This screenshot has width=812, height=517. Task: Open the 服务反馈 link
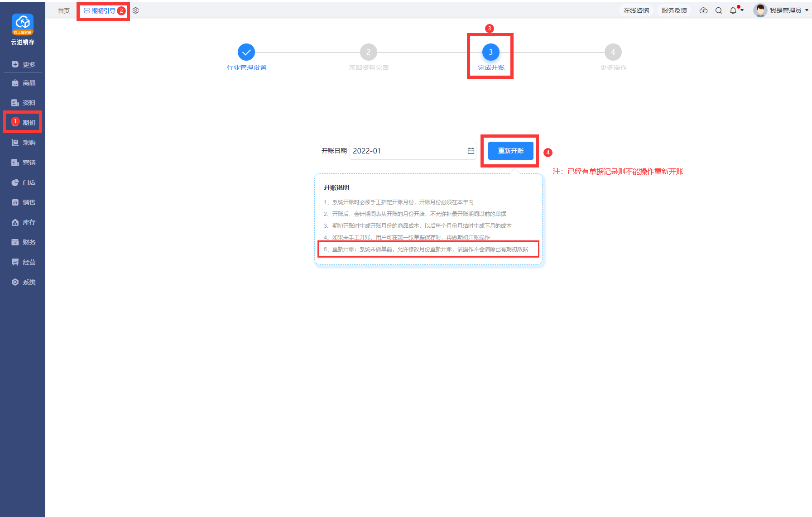(x=674, y=10)
